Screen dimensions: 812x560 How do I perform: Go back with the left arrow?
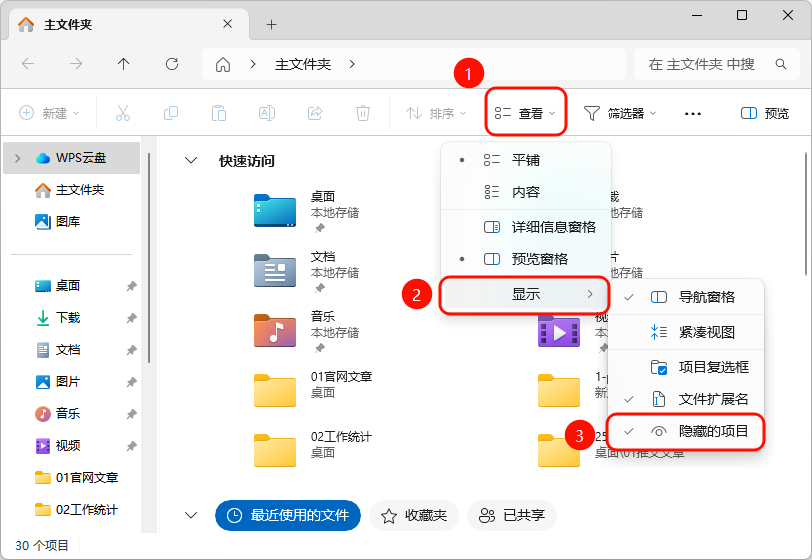coord(28,64)
